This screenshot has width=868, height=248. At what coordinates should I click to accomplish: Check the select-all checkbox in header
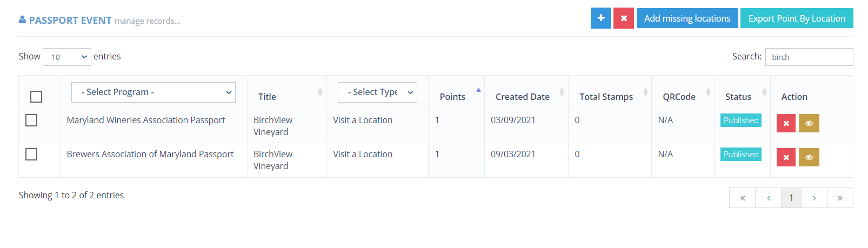[x=36, y=97]
